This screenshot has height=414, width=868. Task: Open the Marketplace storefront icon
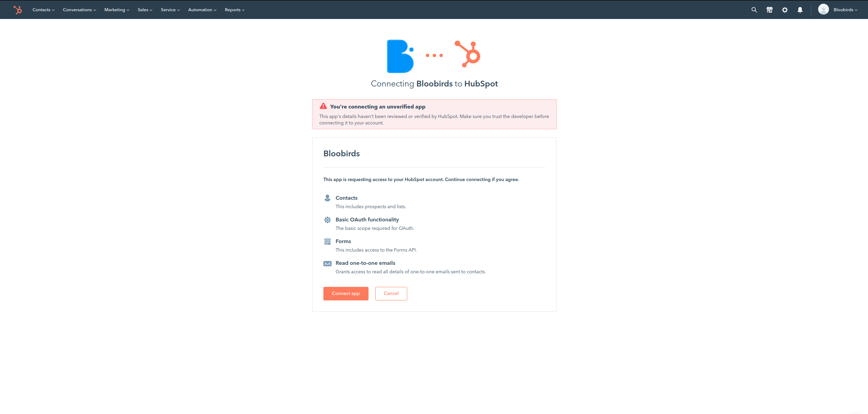[769, 10]
